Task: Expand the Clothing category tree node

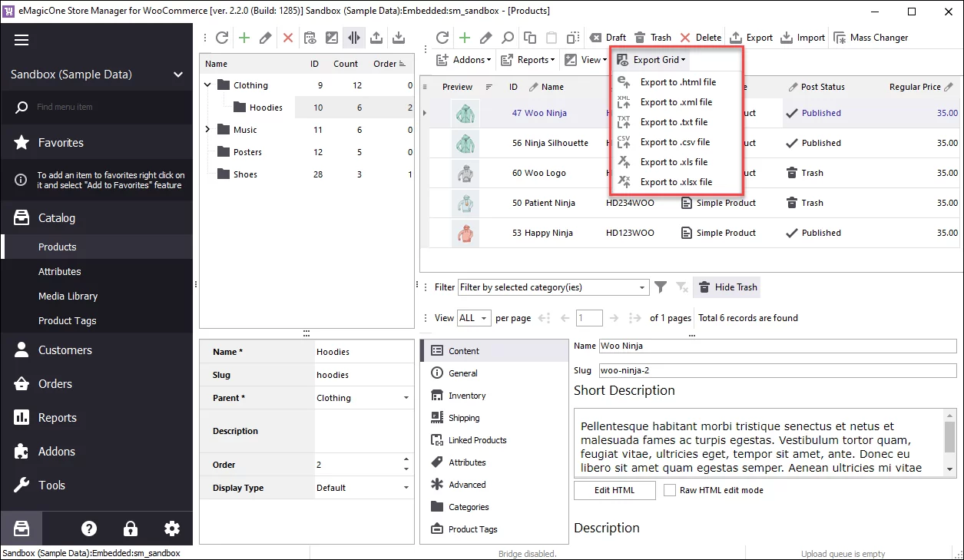Action: [206, 84]
